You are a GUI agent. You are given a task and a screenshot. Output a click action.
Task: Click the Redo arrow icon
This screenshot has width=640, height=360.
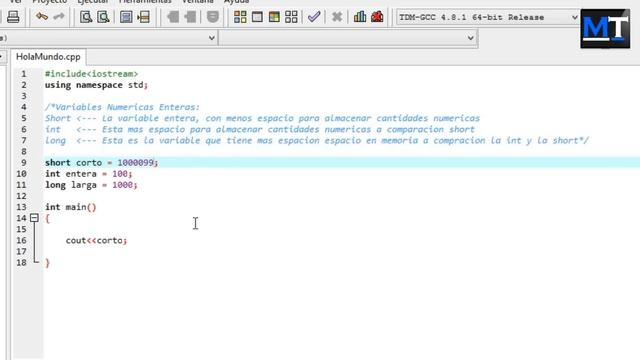[59, 17]
